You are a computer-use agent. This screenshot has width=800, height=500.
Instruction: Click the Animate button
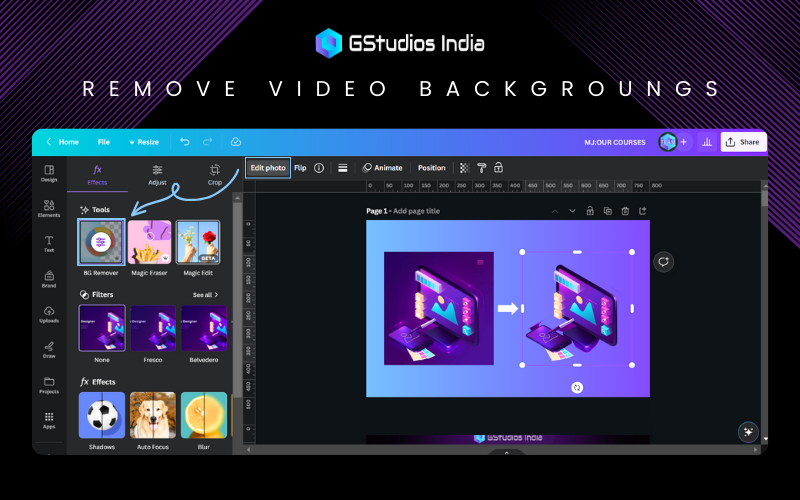[x=382, y=168]
